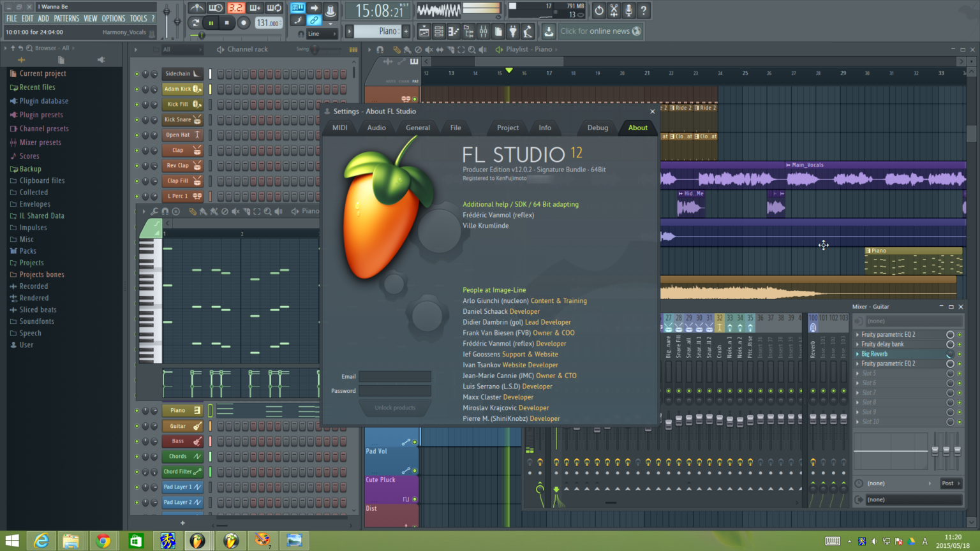Click the Unlock products button
The width and height of the screenshot is (980, 551).
coord(395,408)
